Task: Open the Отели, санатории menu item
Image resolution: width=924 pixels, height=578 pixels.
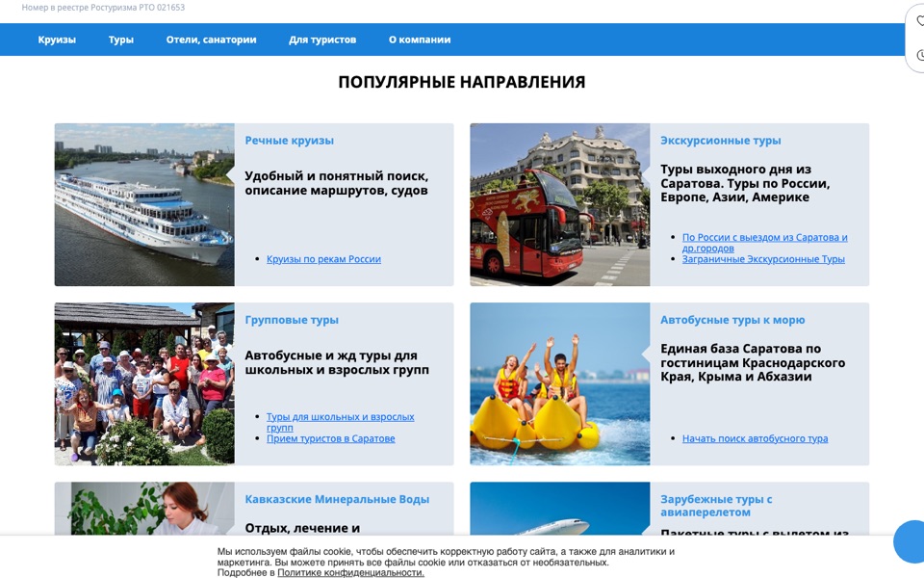Action: [x=211, y=39]
